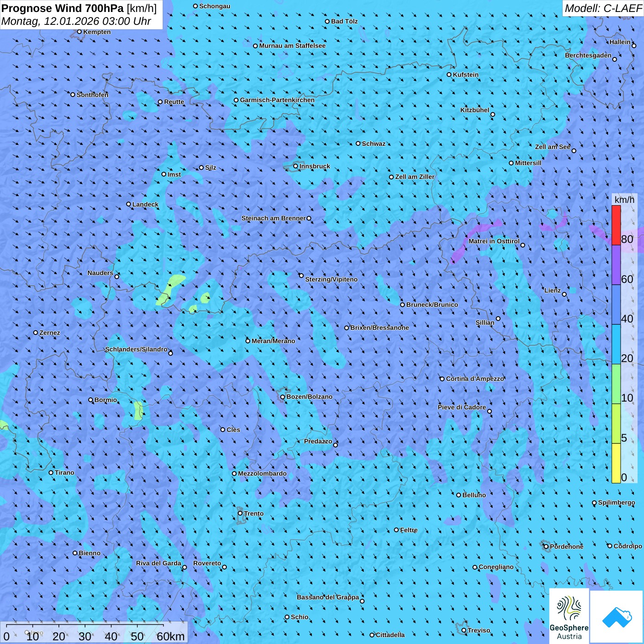This screenshot has height=644, width=644.
Task: Click the 60km scale bar label
Action: 170,636
